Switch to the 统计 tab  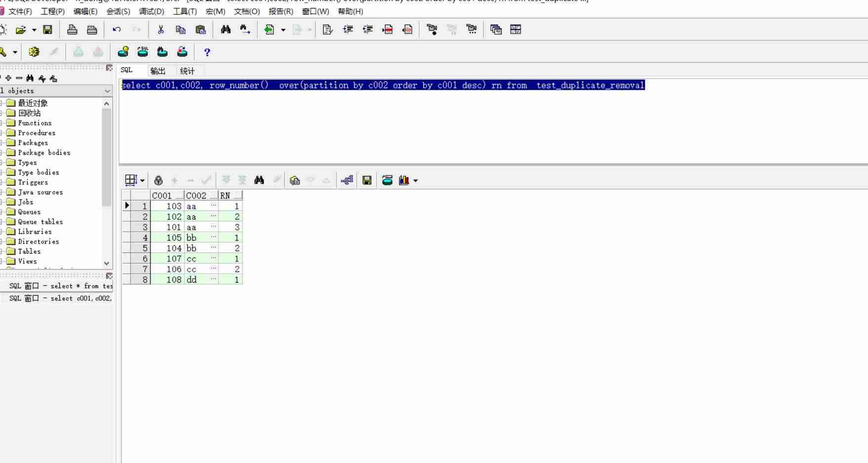pyautogui.click(x=187, y=71)
